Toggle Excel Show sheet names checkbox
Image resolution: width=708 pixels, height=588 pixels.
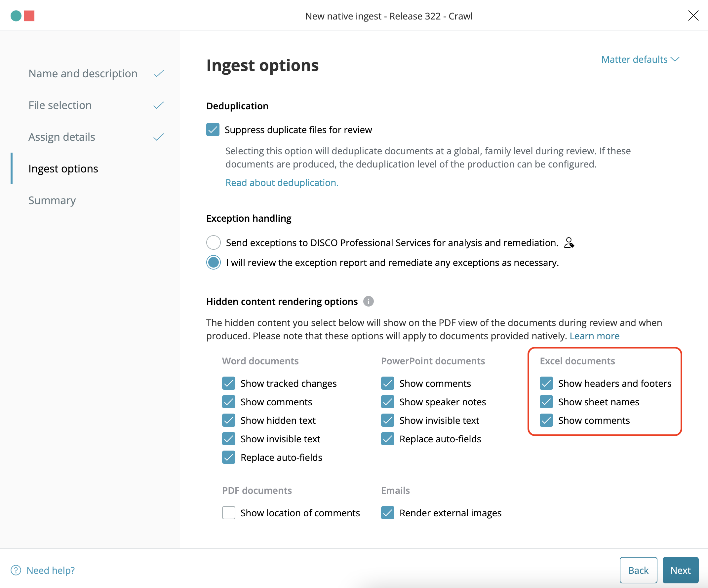[546, 402]
